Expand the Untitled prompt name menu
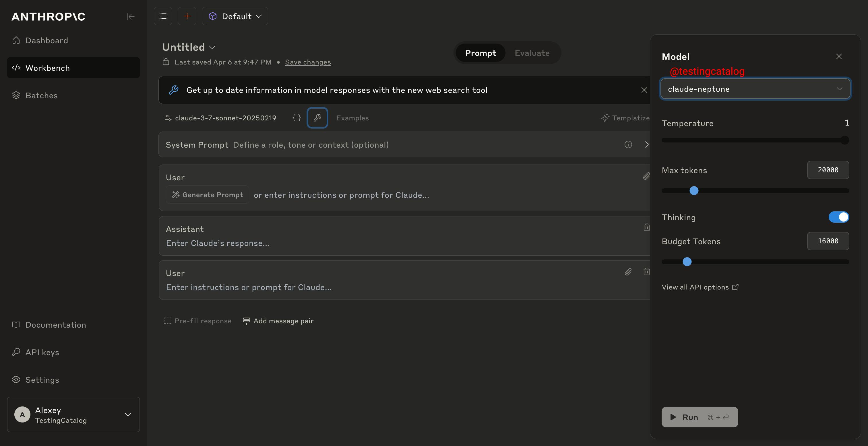This screenshot has width=868, height=446. click(212, 47)
